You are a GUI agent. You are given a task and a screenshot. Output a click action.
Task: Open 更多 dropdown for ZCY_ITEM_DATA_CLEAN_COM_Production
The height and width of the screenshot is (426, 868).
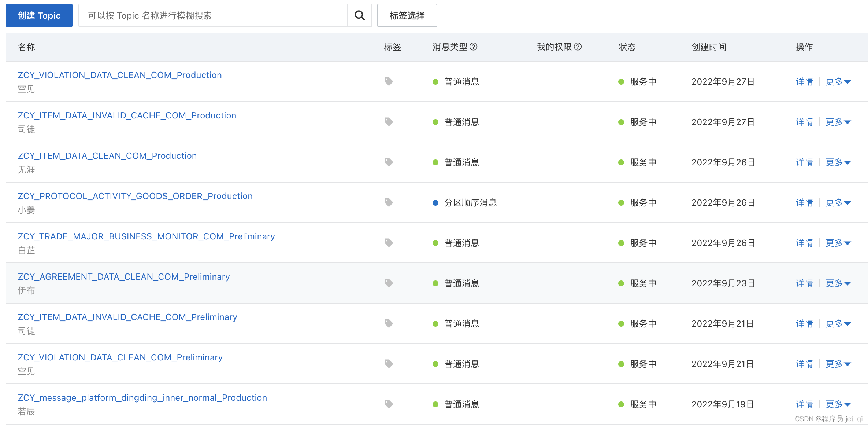(838, 162)
